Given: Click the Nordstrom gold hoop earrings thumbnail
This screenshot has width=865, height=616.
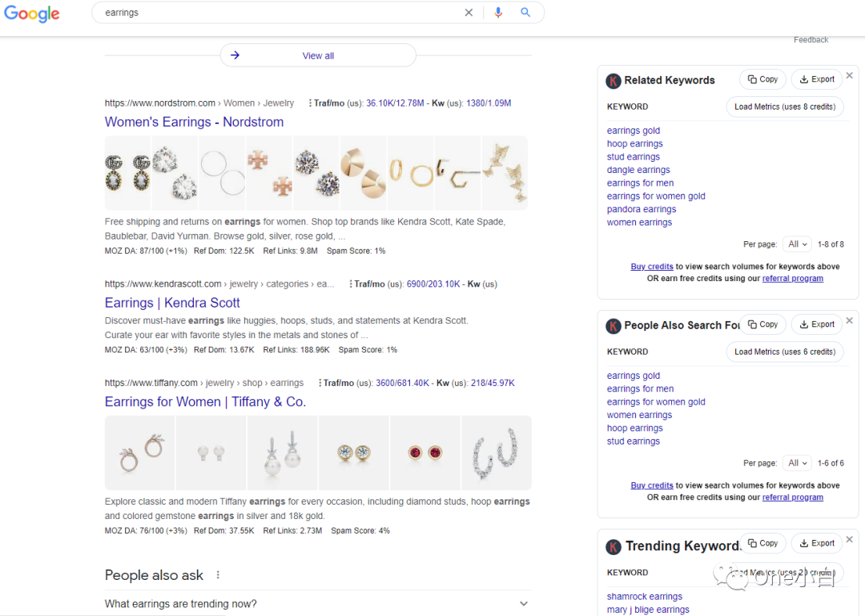Looking at the screenshot, I should [x=410, y=172].
